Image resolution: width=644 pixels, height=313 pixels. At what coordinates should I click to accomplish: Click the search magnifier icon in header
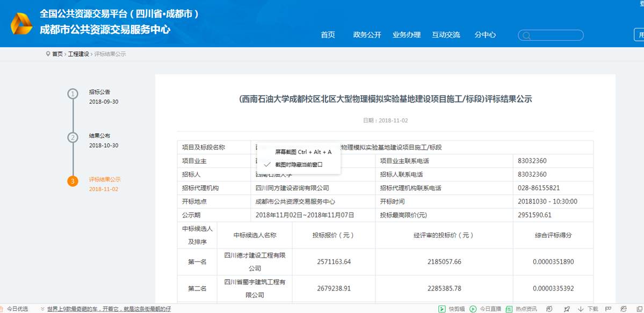pyautogui.click(x=526, y=36)
